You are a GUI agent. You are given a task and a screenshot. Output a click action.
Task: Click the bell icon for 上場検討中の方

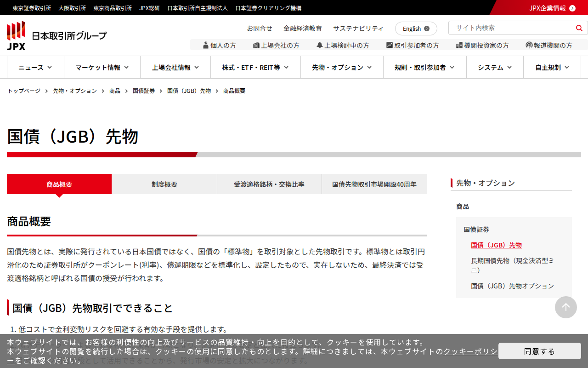pos(320,45)
